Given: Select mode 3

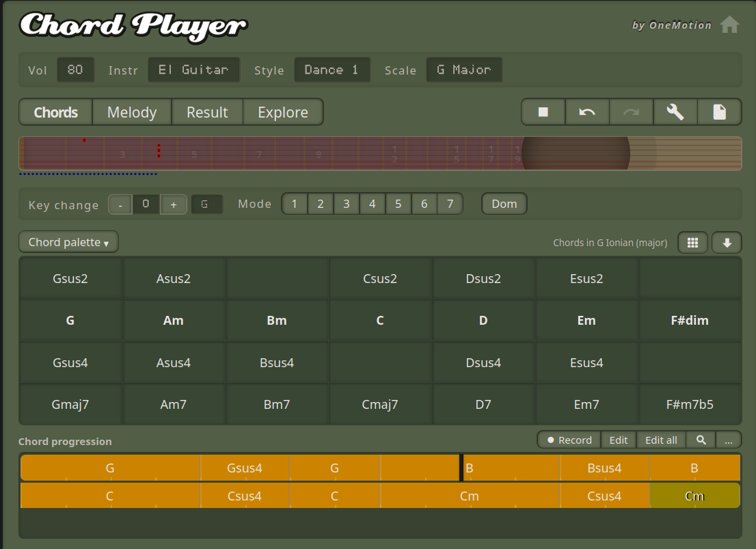Looking at the screenshot, I should pos(347,204).
